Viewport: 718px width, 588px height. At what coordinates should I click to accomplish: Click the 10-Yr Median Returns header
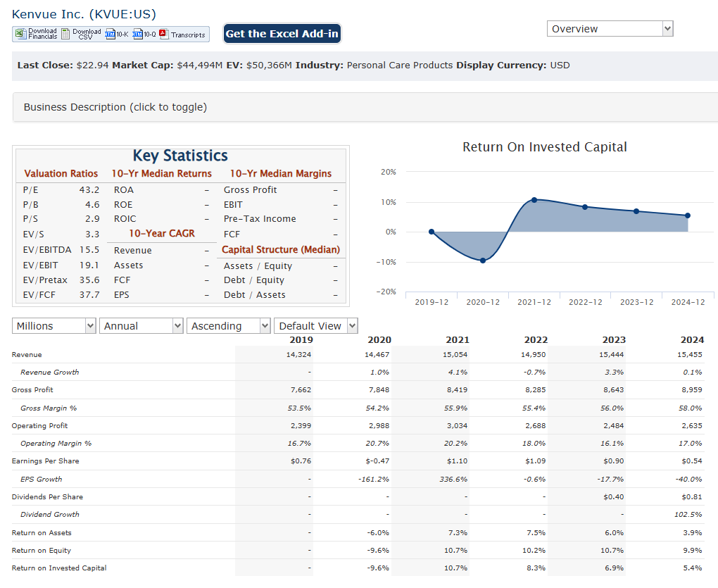162,173
